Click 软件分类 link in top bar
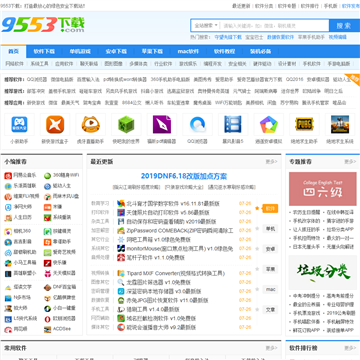 (264, 6)
